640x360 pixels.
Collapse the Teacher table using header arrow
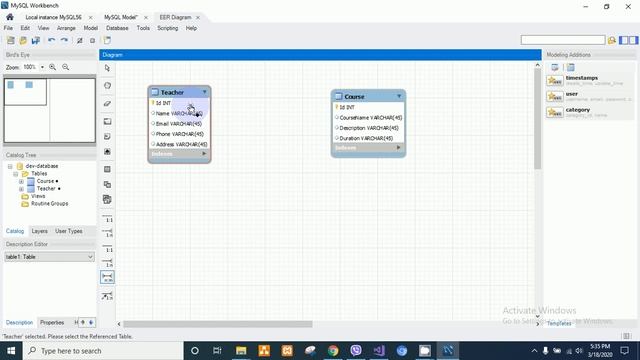click(x=204, y=92)
